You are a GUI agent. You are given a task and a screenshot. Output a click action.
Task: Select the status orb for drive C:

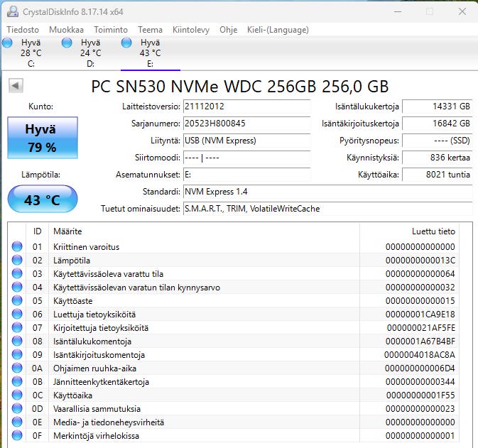click(x=9, y=43)
